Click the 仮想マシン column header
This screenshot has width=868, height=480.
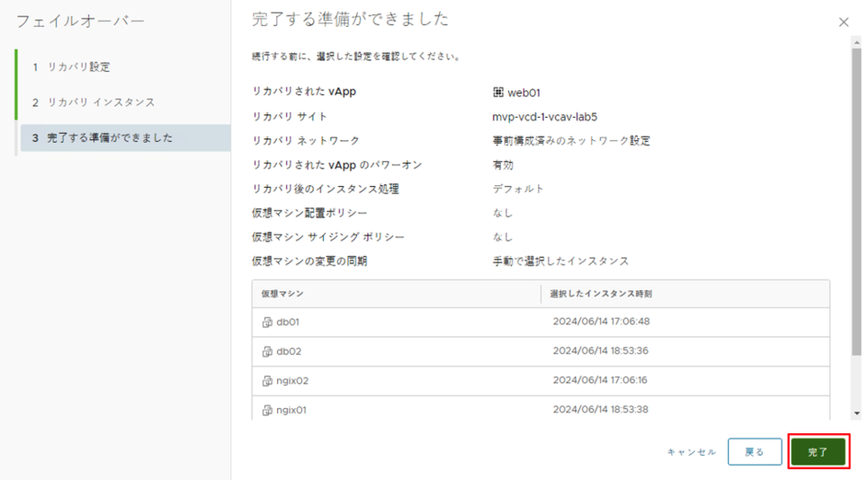click(282, 294)
